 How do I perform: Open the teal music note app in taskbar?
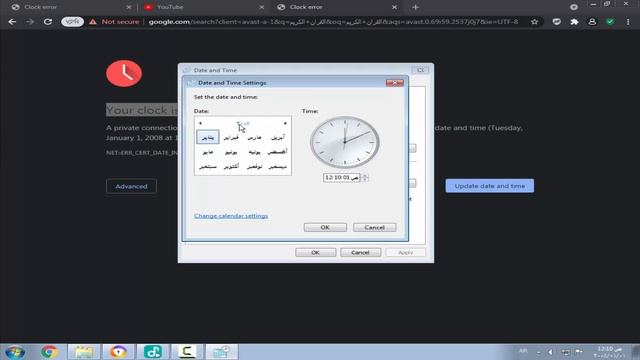coord(152,352)
